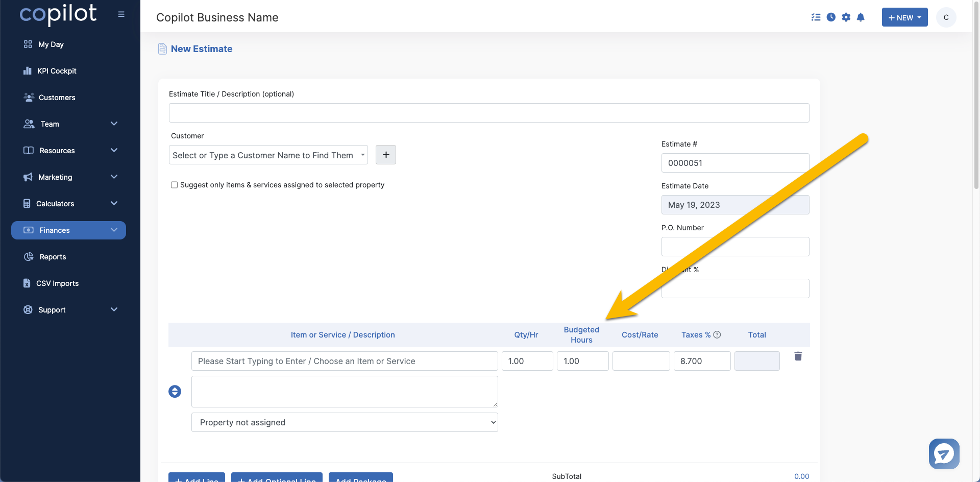Open the + NEW dropdown button
The width and height of the screenshot is (980, 482).
tap(904, 17)
